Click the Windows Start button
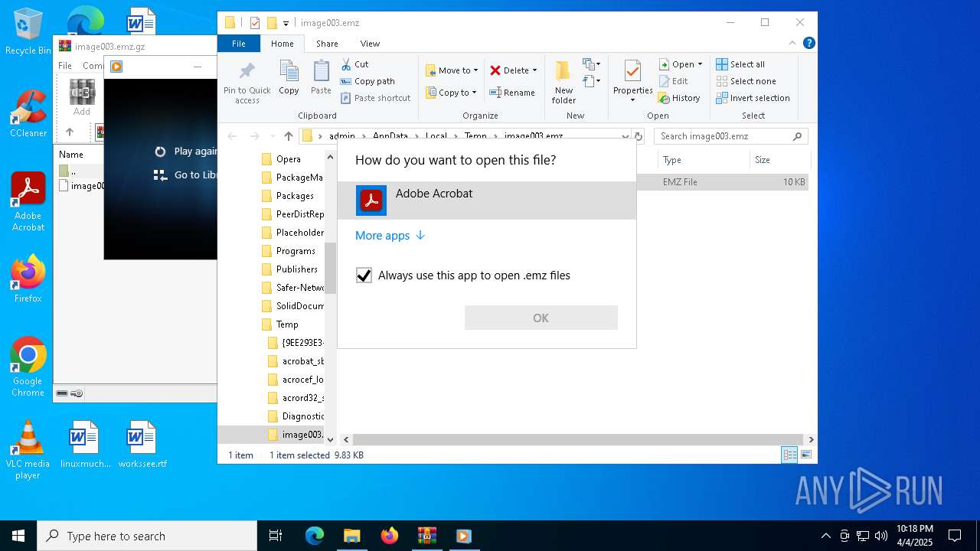Image resolution: width=980 pixels, height=551 pixels. [x=18, y=536]
